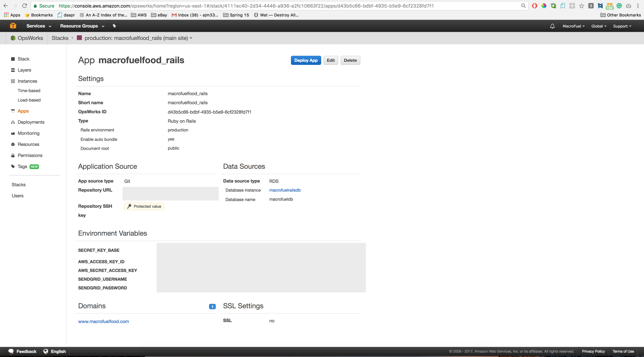
Task: Click the Resources cube icon
Action: [13, 144]
